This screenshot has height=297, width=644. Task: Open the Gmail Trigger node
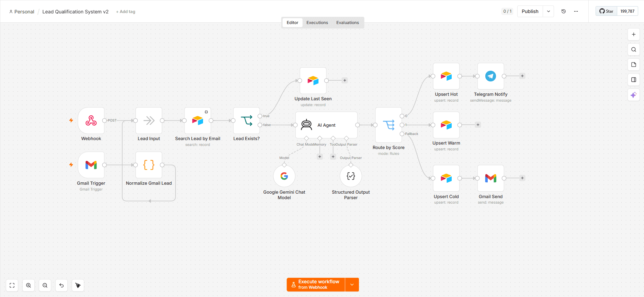pyautogui.click(x=91, y=165)
